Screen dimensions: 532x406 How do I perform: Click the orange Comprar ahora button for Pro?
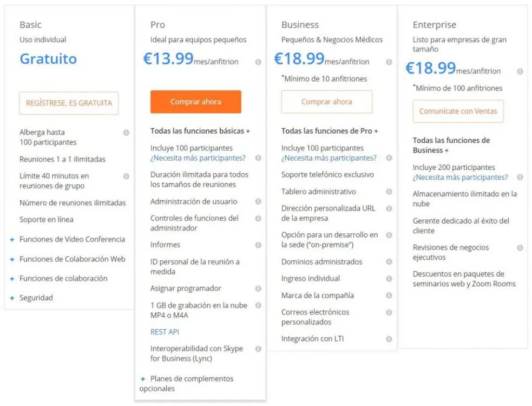196,102
